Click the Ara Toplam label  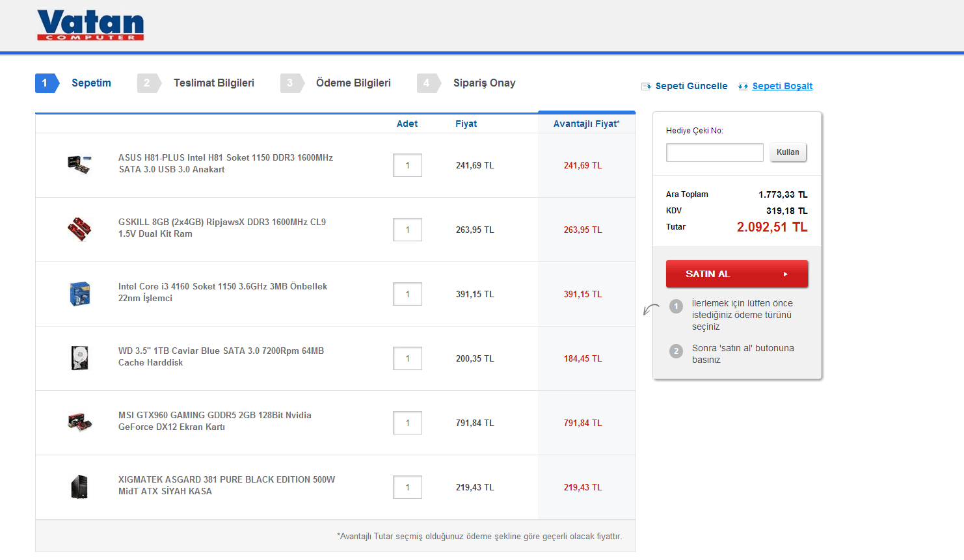point(687,194)
